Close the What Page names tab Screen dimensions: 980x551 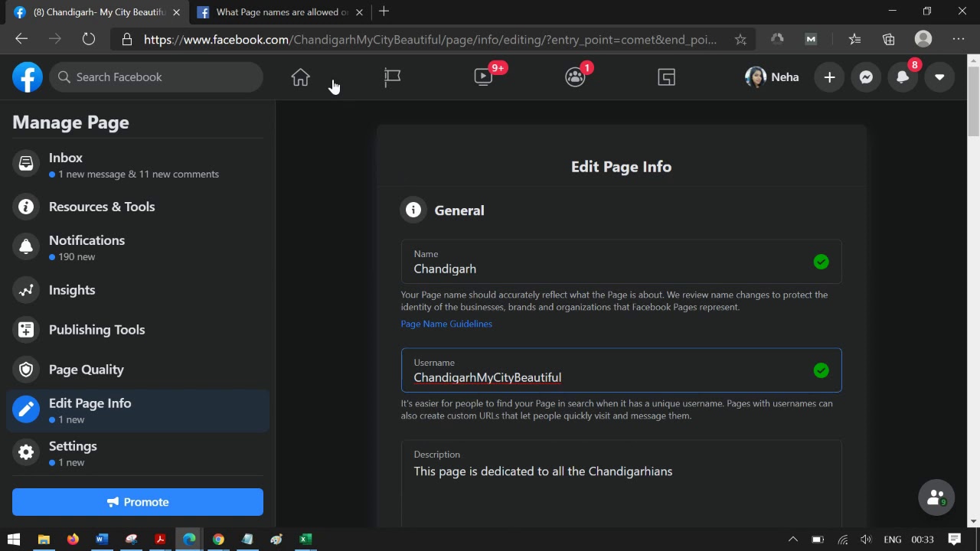(x=359, y=12)
